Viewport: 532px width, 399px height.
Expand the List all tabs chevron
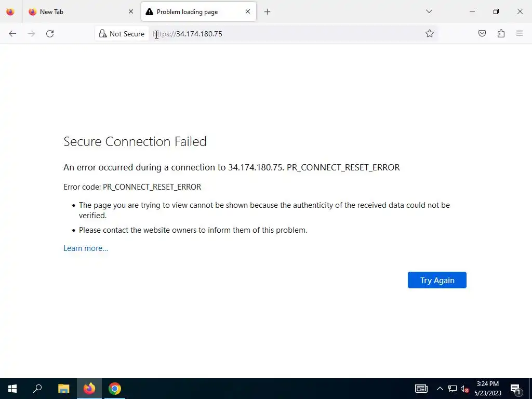coord(429,11)
